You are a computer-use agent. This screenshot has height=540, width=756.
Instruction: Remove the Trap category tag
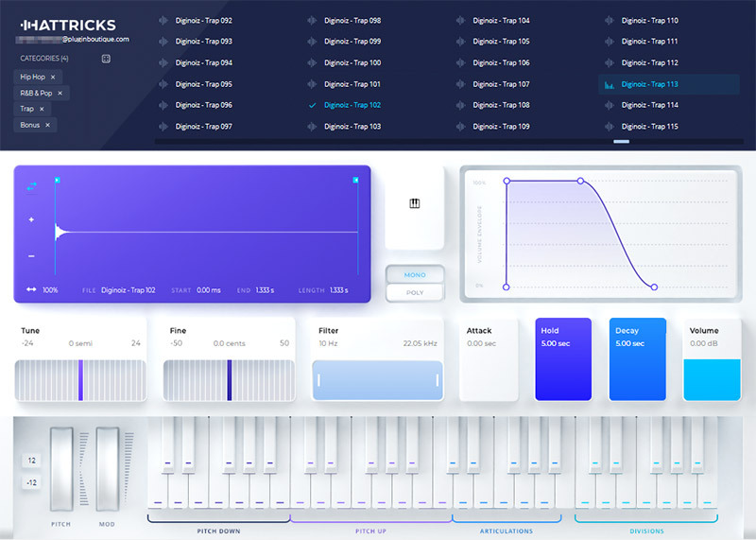pos(42,109)
